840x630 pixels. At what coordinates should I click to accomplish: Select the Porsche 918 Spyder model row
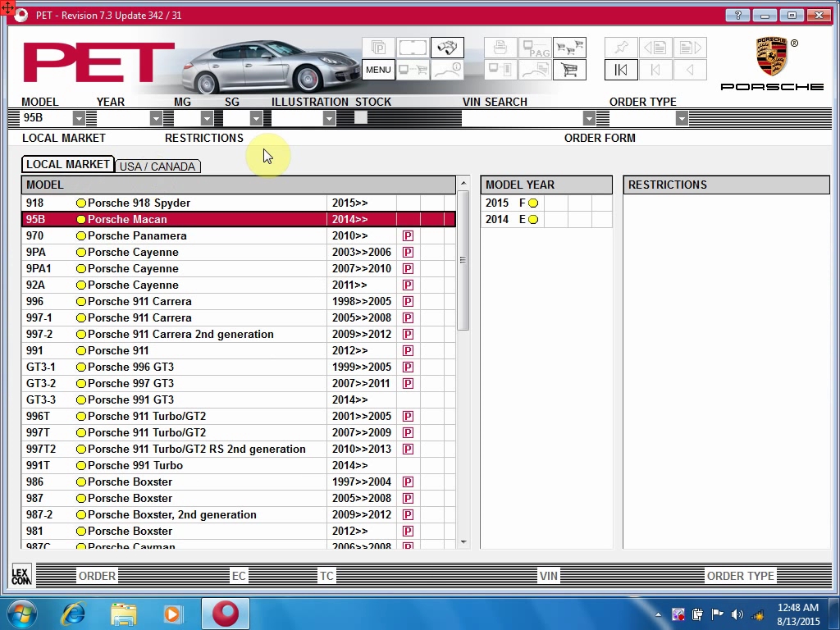[138, 203]
